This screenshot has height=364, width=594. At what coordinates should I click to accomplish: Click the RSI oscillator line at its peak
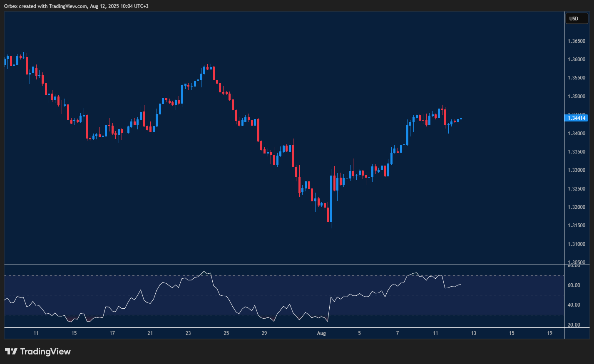204,271
